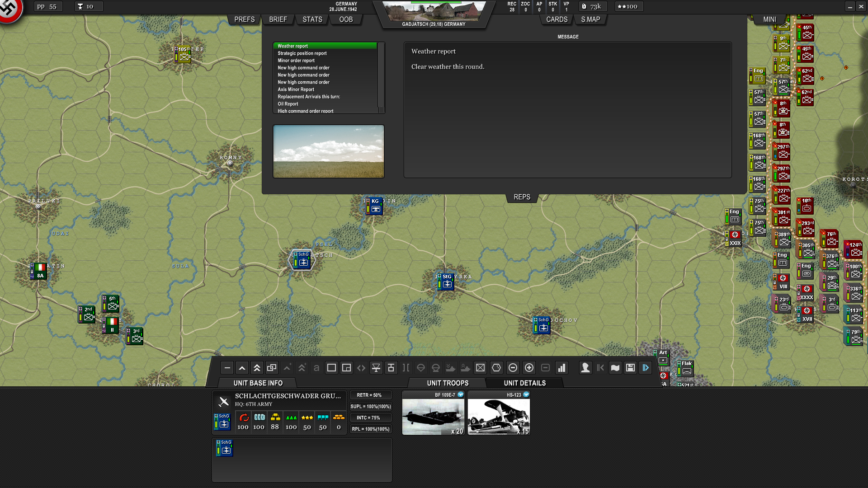Click the circled minus toolbar icon
This screenshot has width=868, height=488.
coord(513,368)
